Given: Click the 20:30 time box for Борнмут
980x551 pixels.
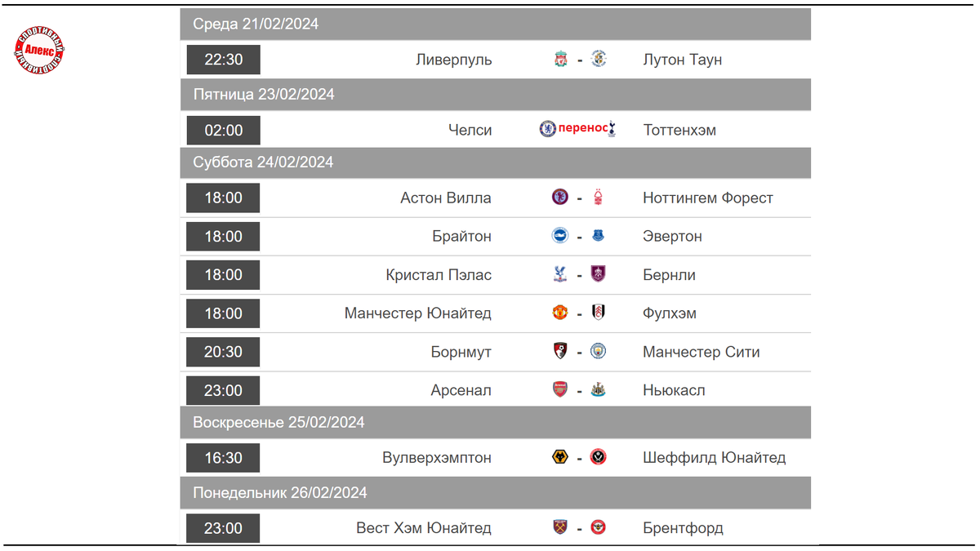Looking at the screenshot, I should pyautogui.click(x=223, y=352).
